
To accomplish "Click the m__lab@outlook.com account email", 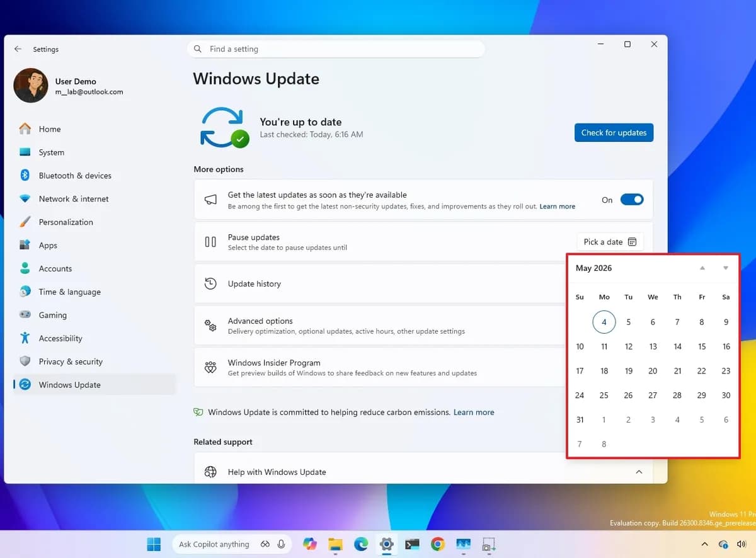I will click(89, 92).
